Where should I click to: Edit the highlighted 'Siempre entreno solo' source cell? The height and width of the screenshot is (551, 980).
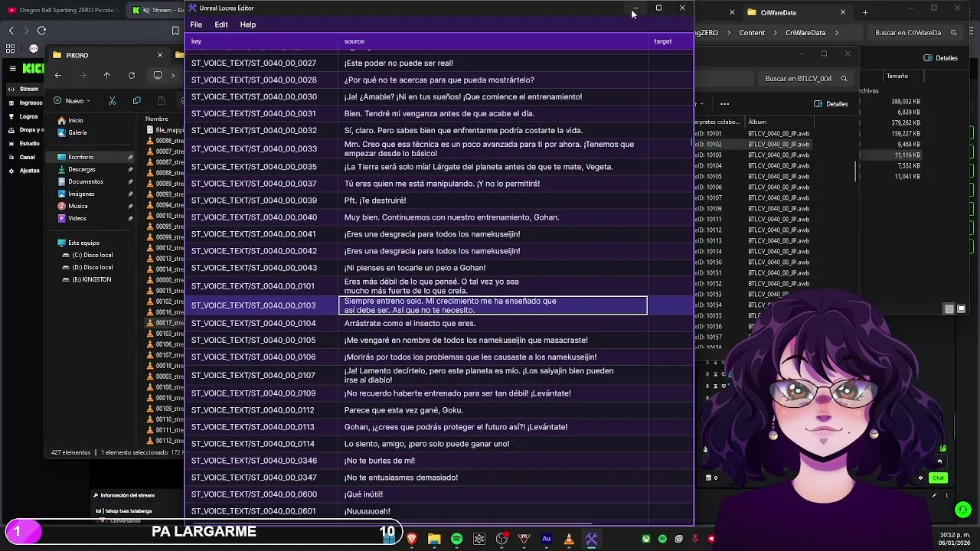click(x=493, y=305)
